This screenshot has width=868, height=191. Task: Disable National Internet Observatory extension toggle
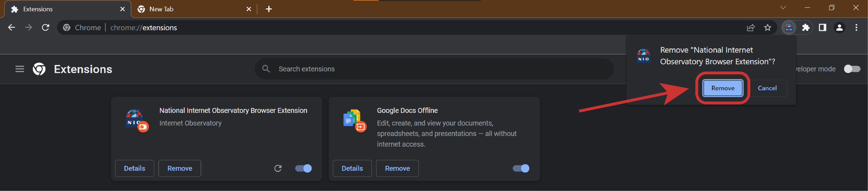[303, 168]
